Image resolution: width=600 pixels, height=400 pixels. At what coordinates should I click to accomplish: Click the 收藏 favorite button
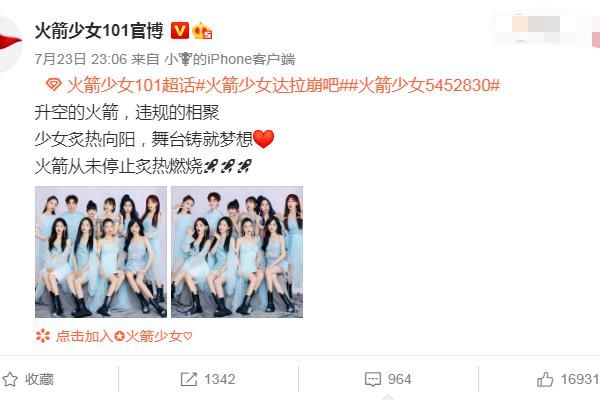tap(39, 379)
